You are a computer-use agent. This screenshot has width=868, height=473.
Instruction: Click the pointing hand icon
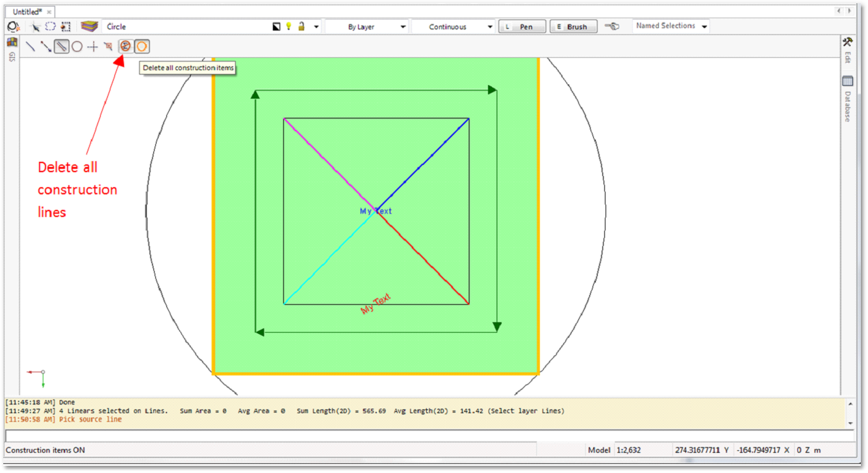(611, 27)
